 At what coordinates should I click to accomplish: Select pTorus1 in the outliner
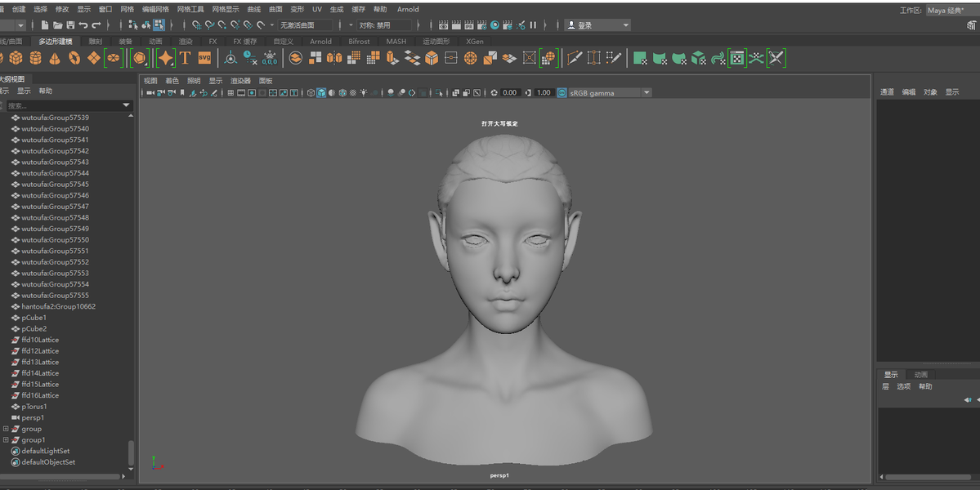34,406
